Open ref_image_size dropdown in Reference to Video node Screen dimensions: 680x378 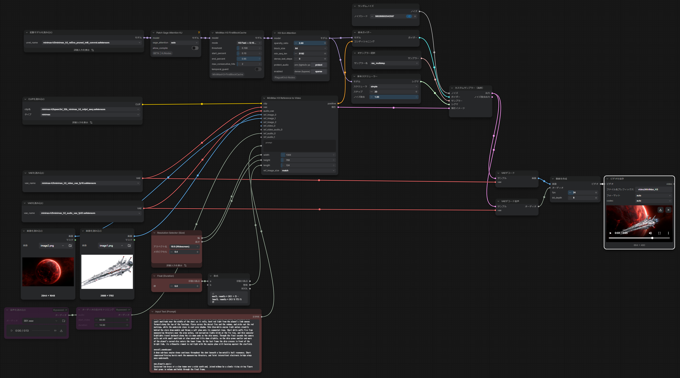tap(308, 171)
